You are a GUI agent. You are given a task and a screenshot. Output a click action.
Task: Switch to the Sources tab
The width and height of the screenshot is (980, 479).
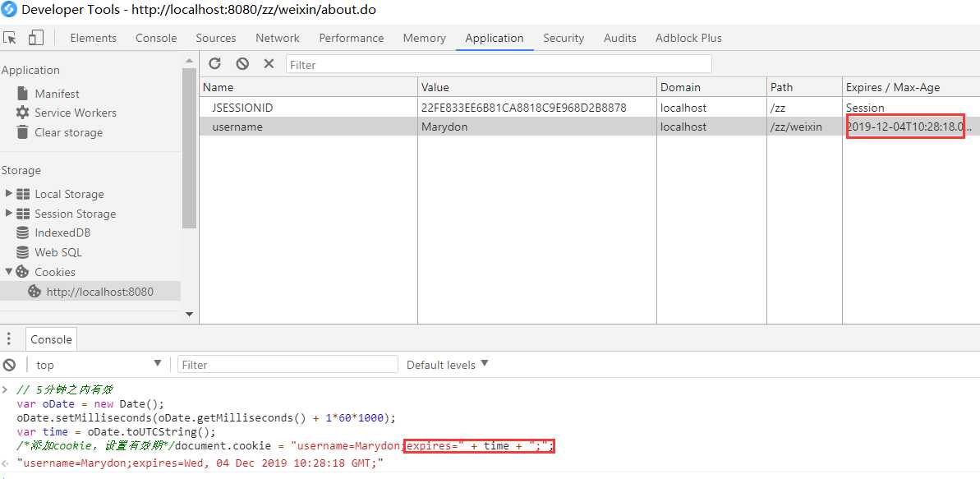[215, 38]
